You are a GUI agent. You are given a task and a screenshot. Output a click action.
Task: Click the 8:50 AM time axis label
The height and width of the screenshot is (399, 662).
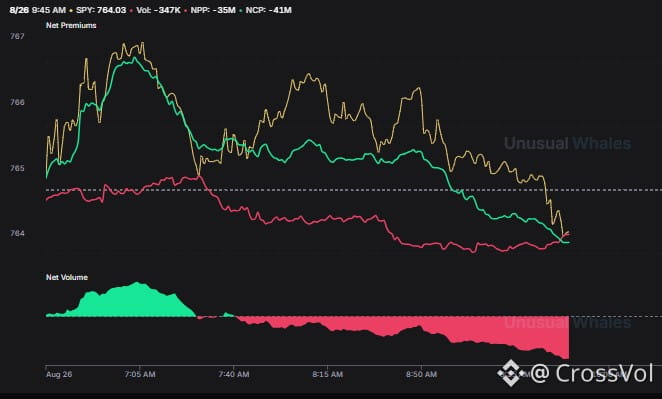pyautogui.click(x=421, y=375)
